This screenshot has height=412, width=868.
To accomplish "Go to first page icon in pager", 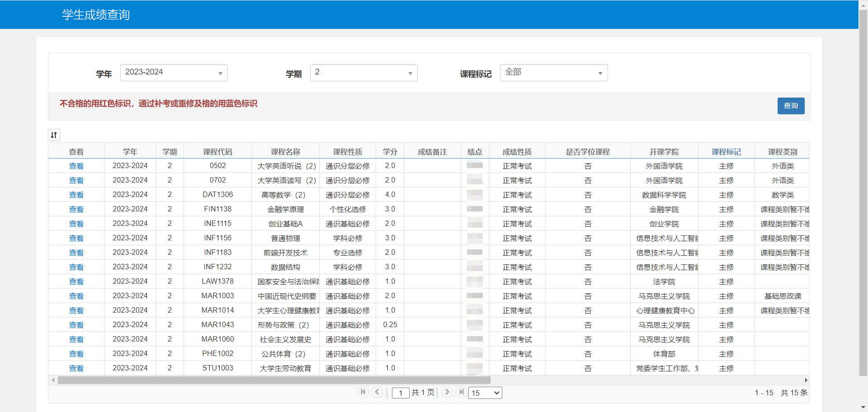I will click(363, 392).
